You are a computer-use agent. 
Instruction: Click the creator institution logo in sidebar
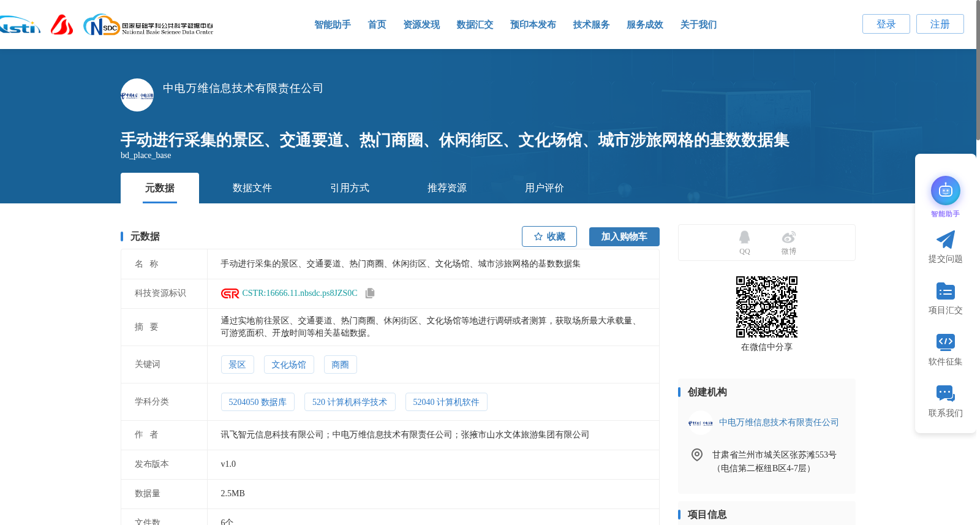click(701, 423)
